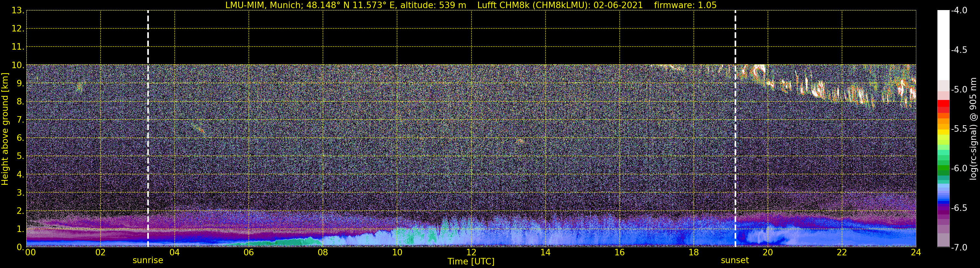The height and width of the screenshot is (268, 980).
Task: Click the "7." height axis tick label
Action: tap(20, 120)
